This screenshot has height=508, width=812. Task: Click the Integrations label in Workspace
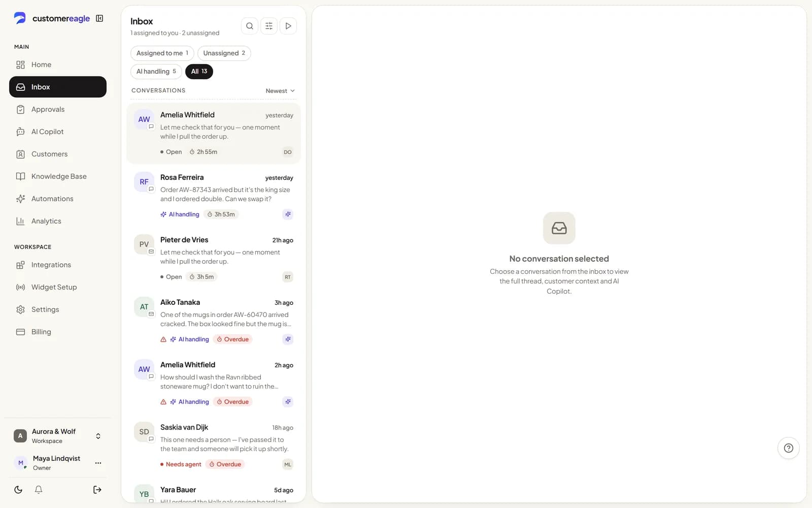pyautogui.click(x=51, y=265)
